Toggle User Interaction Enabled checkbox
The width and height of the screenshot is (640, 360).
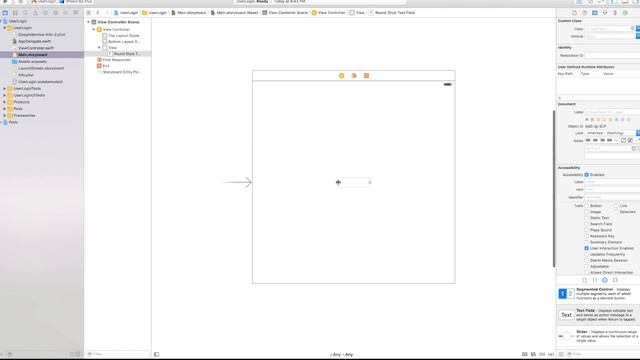(587, 248)
